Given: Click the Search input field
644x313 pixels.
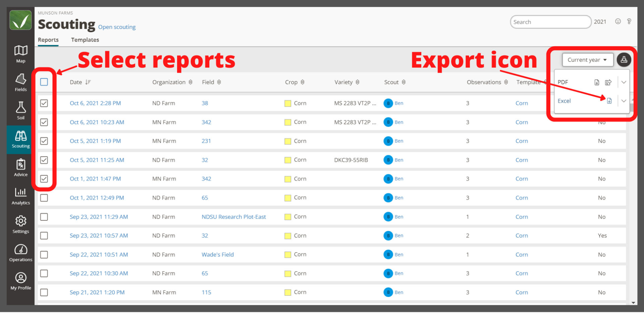Looking at the screenshot, I should pyautogui.click(x=551, y=22).
